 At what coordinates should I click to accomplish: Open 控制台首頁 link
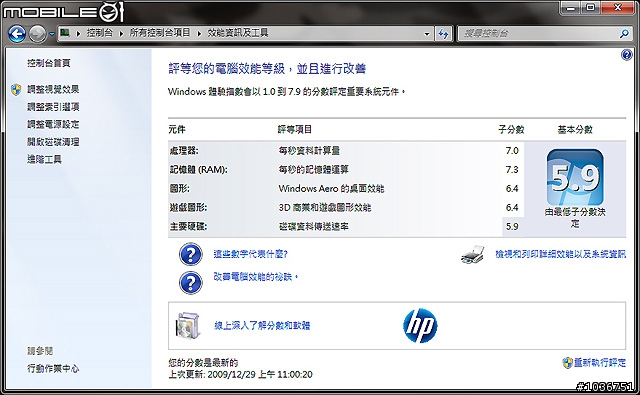[49, 63]
